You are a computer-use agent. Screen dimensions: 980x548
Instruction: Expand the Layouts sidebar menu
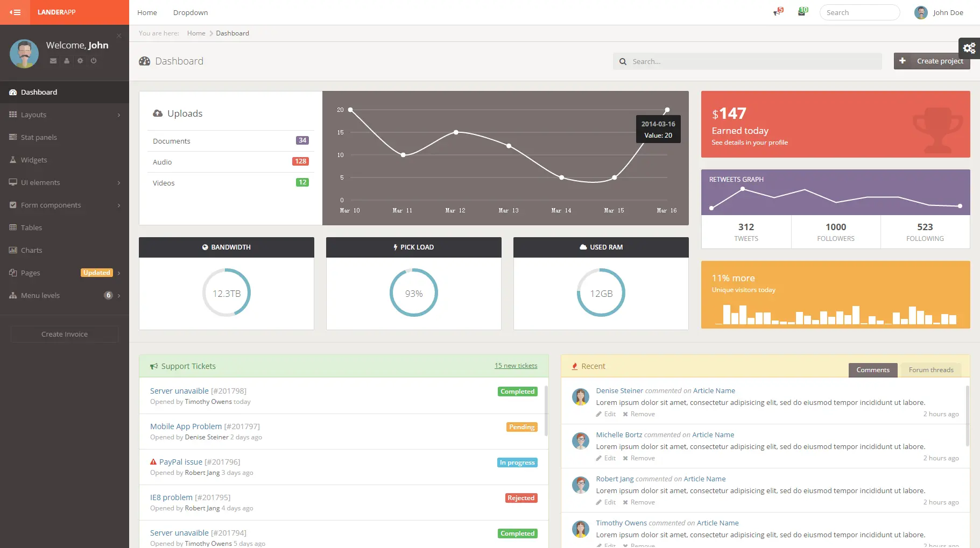coord(65,115)
